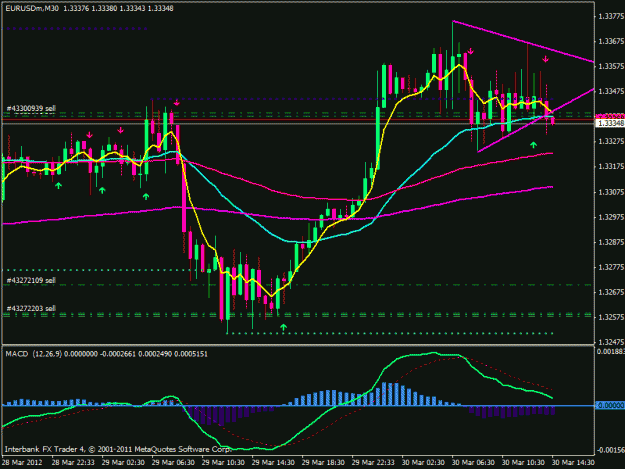Click the 1.32775 price scale value

611,267
